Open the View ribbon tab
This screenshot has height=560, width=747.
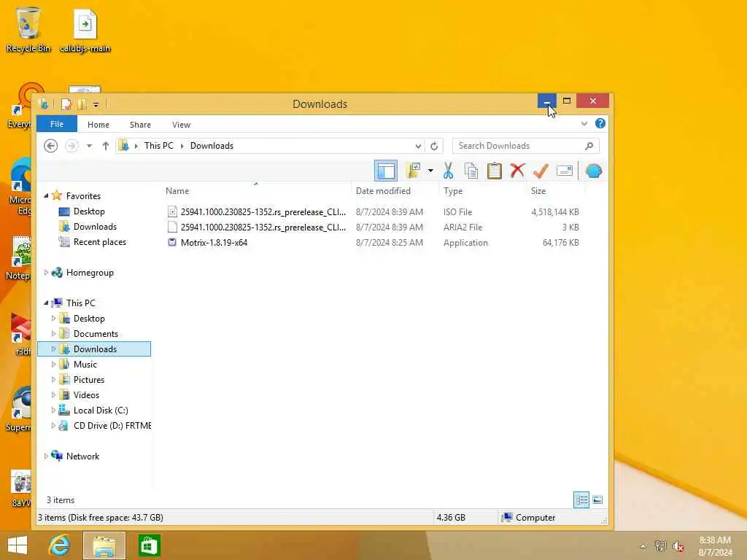coord(181,125)
